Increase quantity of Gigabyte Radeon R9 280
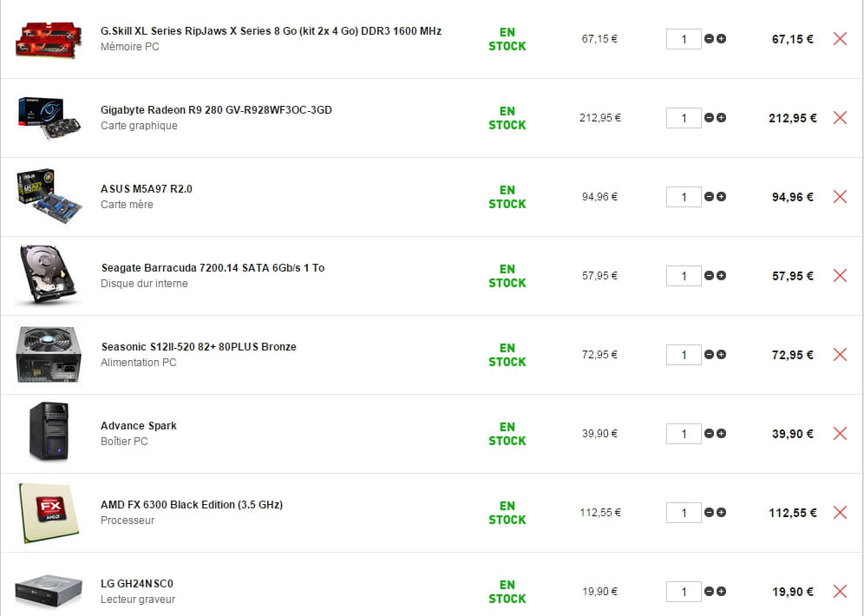 click(x=722, y=118)
